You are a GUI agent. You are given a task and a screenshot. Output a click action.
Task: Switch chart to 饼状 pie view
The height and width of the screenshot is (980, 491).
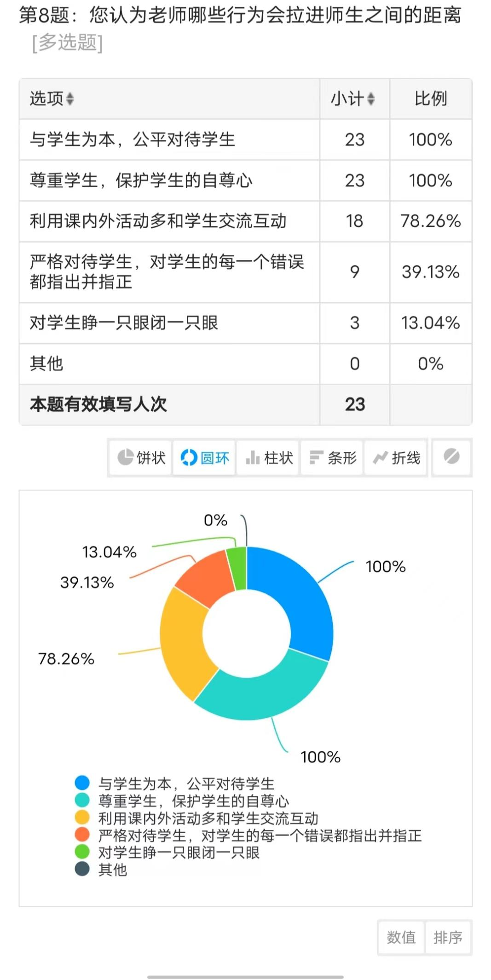[x=141, y=457]
